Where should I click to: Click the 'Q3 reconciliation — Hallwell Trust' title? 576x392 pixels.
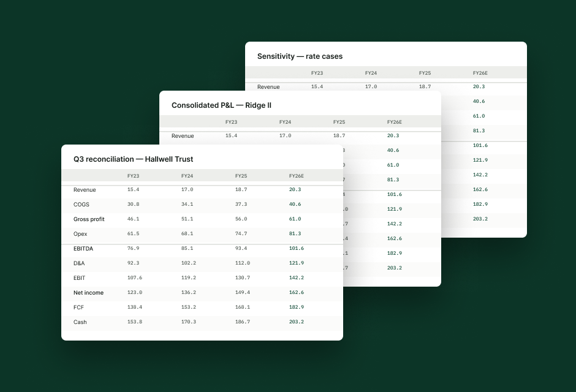pos(133,159)
